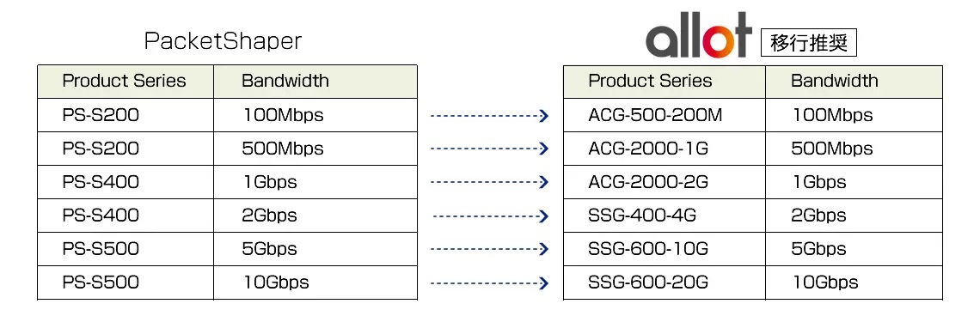The image size is (980, 322).
Task: Select the SSG-600-20G product cell
Action: tap(665, 282)
